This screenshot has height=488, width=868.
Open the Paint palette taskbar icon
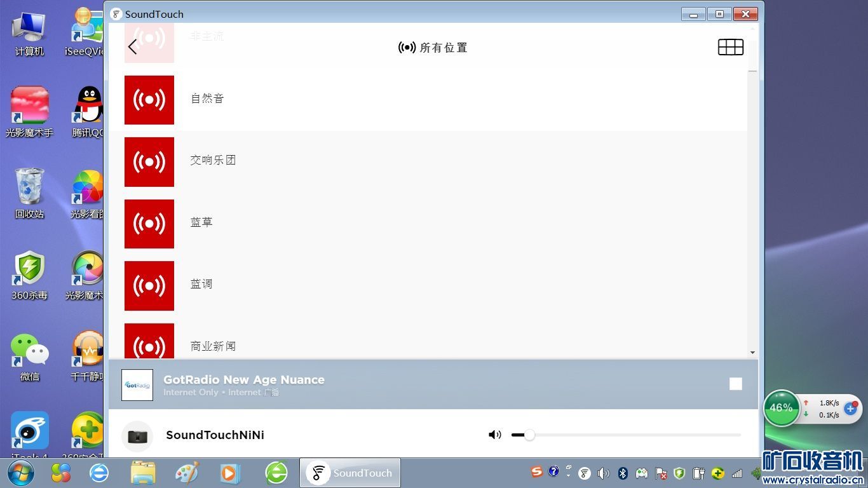187,473
